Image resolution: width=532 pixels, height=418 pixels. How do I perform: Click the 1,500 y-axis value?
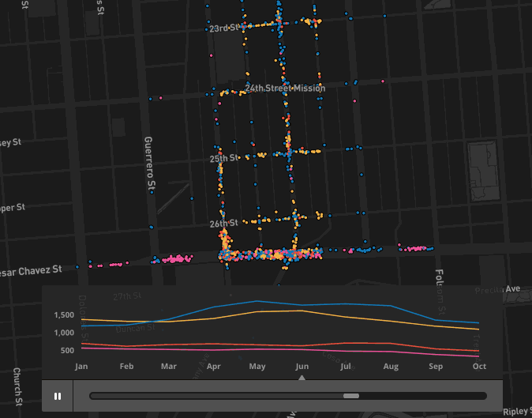64,315
